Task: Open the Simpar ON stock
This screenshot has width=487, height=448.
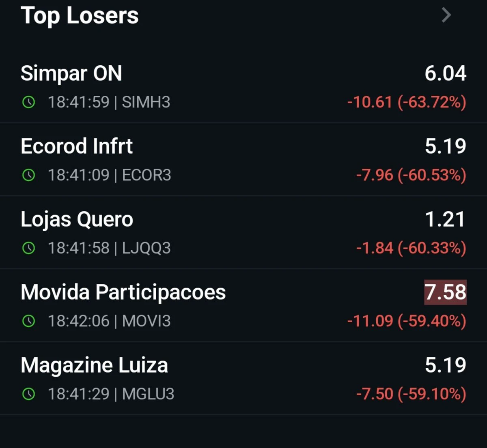Action: coord(243,86)
